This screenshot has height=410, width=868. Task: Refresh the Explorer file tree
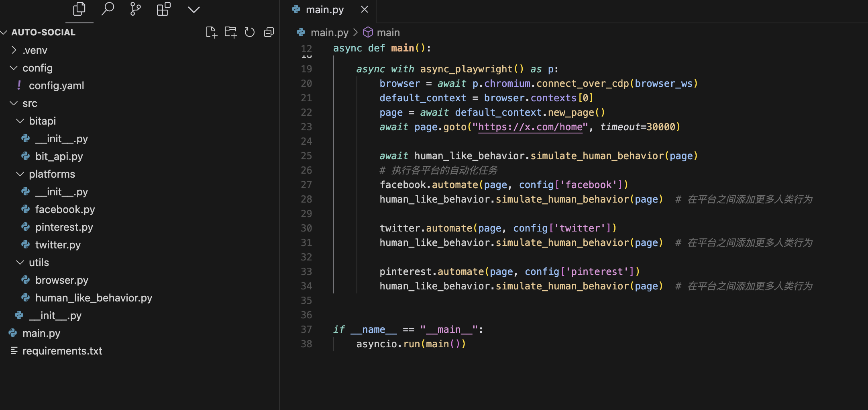click(250, 32)
